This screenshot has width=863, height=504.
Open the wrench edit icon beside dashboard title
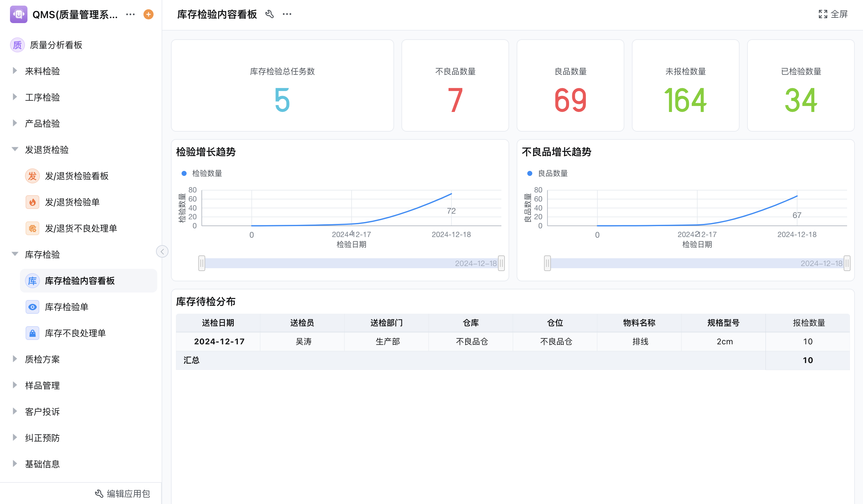pyautogui.click(x=270, y=14)
